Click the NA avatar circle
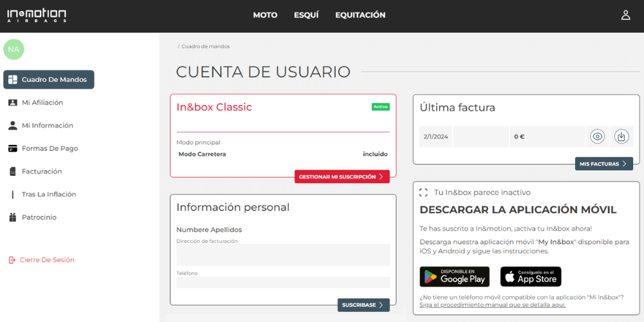 (x=14, y=49)
